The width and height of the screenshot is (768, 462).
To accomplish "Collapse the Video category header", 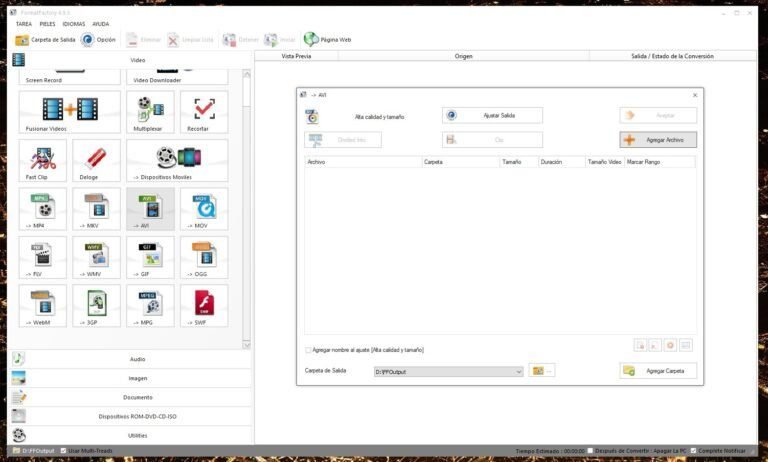I will (130, 60).
